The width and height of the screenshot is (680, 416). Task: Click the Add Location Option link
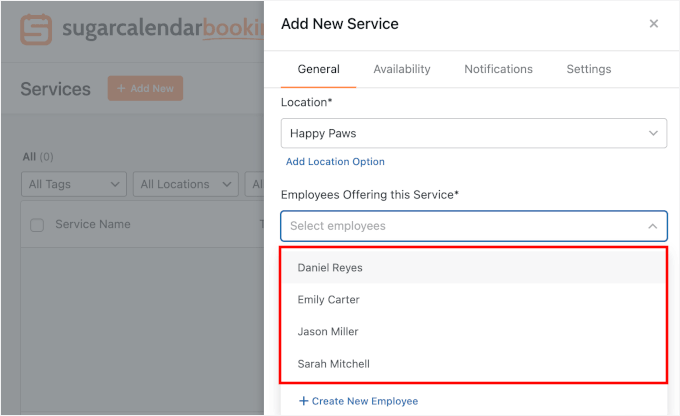335,161
